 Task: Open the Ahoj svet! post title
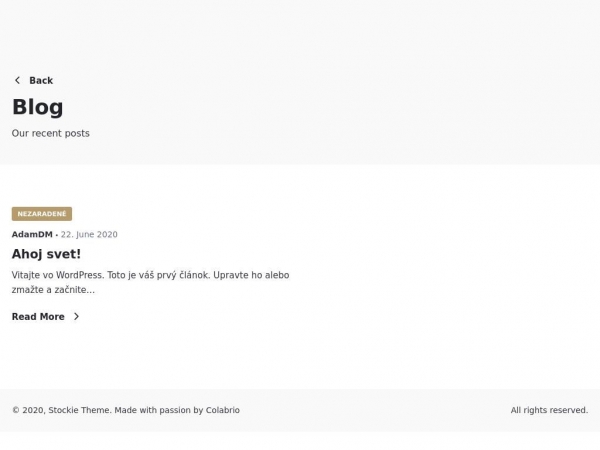(46, 254)
